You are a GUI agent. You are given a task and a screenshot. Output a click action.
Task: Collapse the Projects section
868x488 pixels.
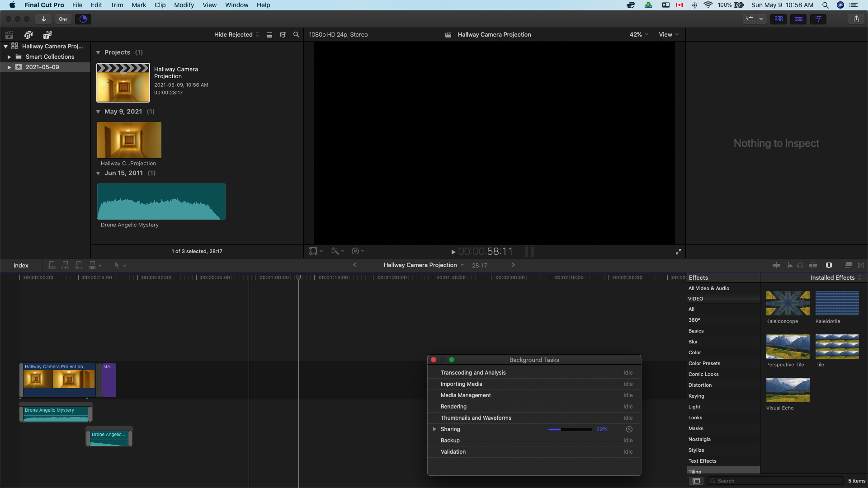[x=98, y=53]
